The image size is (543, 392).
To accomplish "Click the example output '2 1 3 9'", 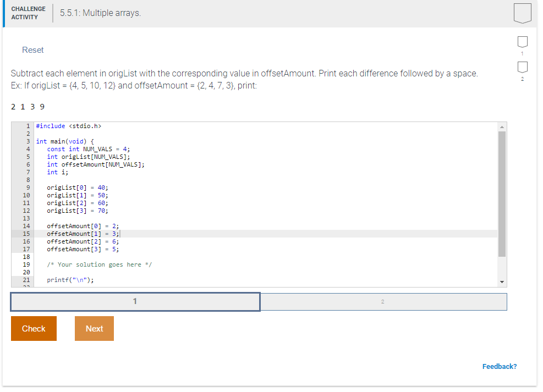I will 28,107.
